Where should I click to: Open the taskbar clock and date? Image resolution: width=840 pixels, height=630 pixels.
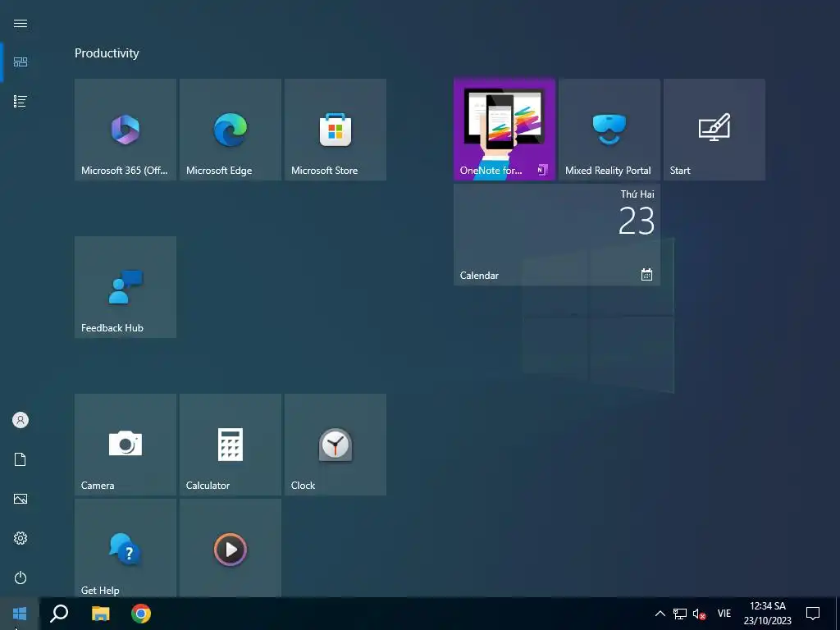(767, 614)
